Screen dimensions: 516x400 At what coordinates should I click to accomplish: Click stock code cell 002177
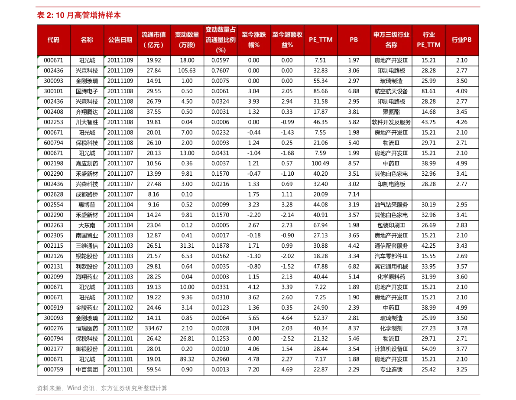point(53,349)
